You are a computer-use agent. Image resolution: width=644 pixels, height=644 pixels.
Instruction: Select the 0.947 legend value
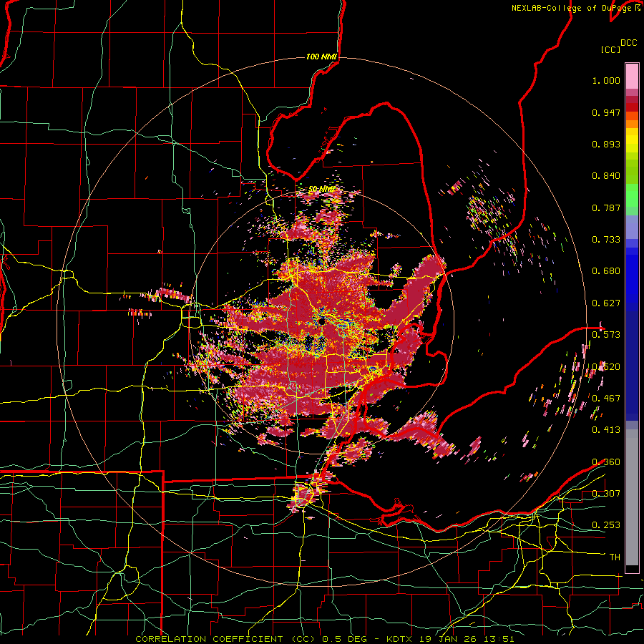point(606,112)
